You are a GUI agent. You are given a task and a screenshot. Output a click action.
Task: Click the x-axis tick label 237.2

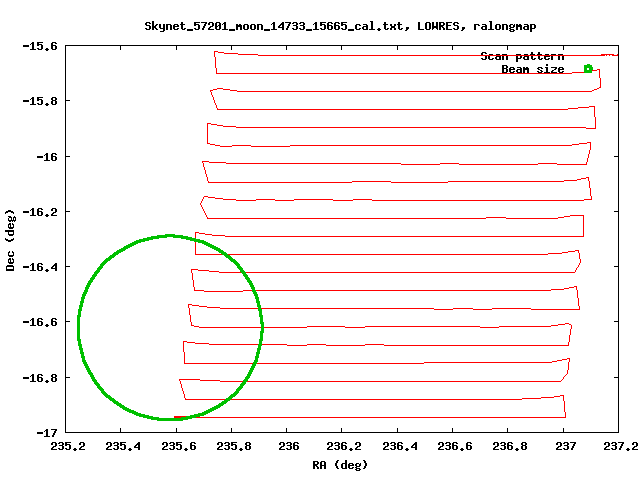pos(620,446)
